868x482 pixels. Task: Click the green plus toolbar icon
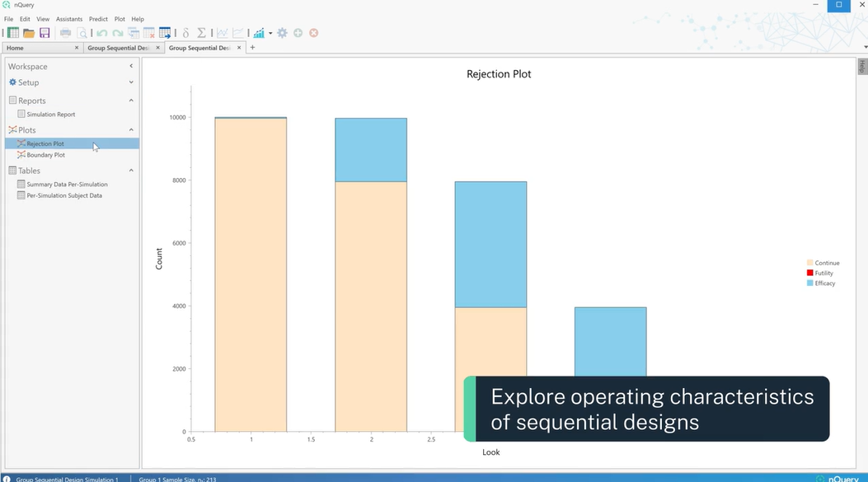click(x=298, y=32)
